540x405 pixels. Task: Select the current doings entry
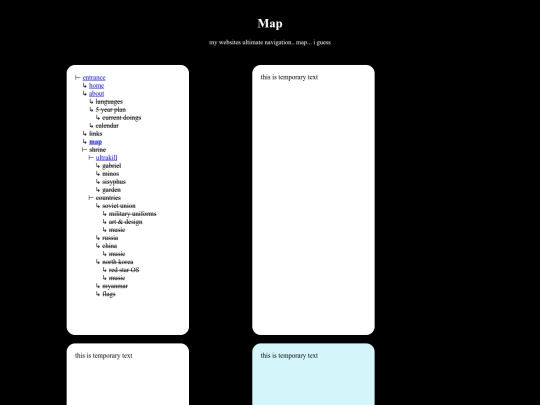pyautogui.click(x=122, y=118)
